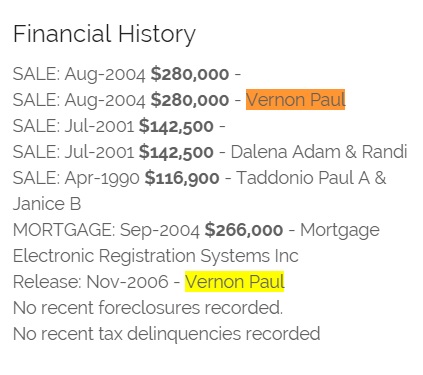Click the MORTGAGE: Sep-2004 label
423x375 pixels.
pyautogui.click(x=106, y=230)
